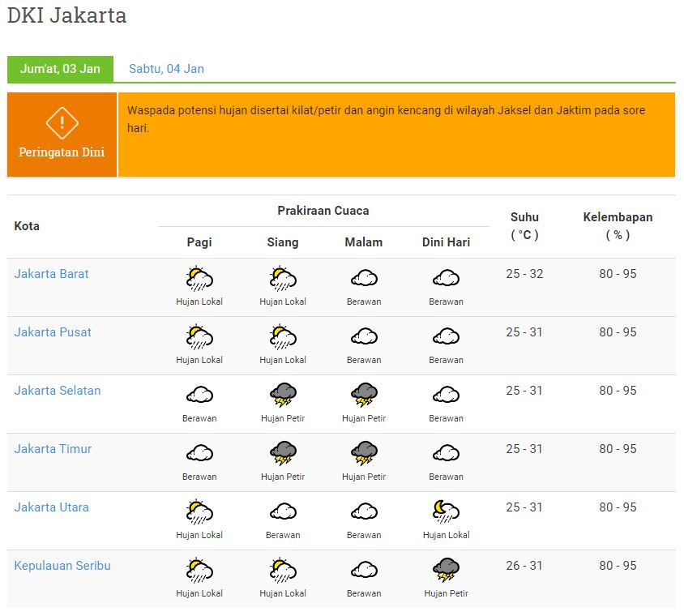Click Jakarta Selatan Malam Hujan Petir icon
The width and height of the screenshot is (684, 616).
[x=364, y=395]
